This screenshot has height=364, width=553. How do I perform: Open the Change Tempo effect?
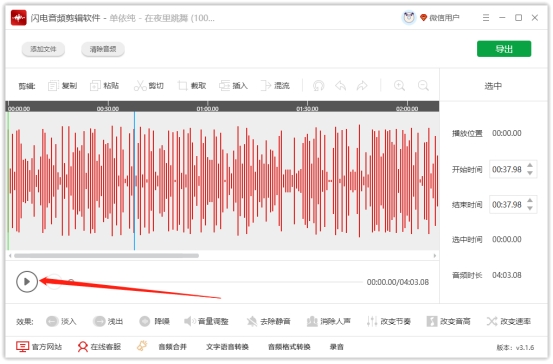click(x=389, y=321)
